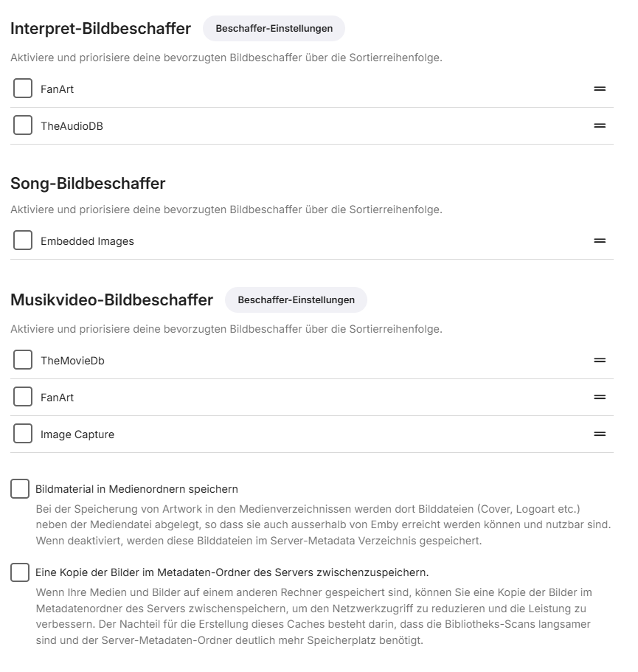Enable FanArt under Musikvideo-Bildbeschaffer
Screen dimensions: 638x672
[x=23, y=398]
